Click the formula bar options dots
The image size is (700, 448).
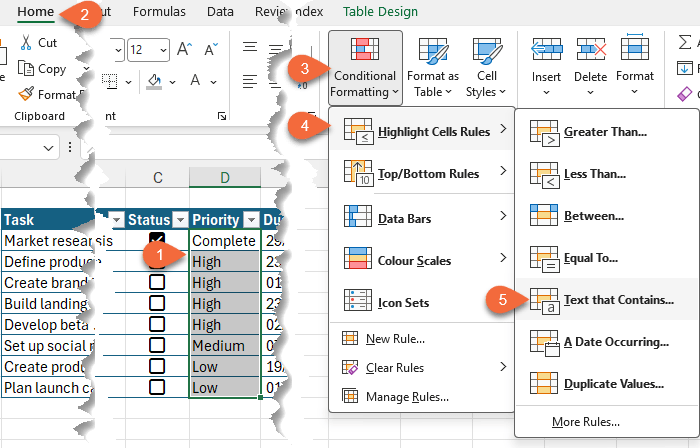[x=70, y=147]
